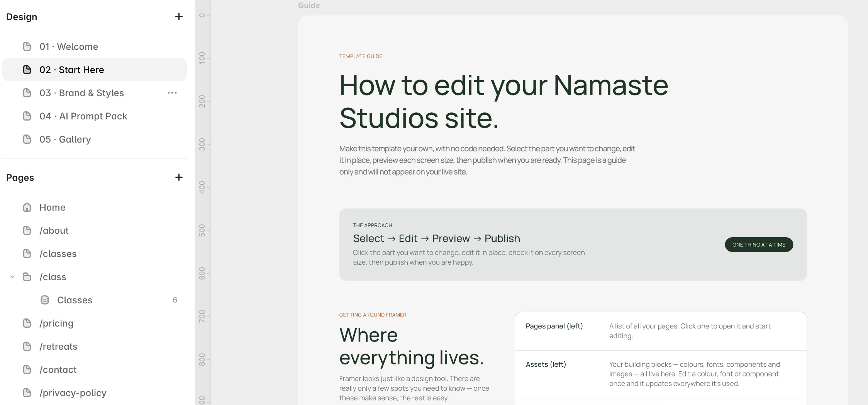
Task: Open the /about page
Action: click(95, 230)
